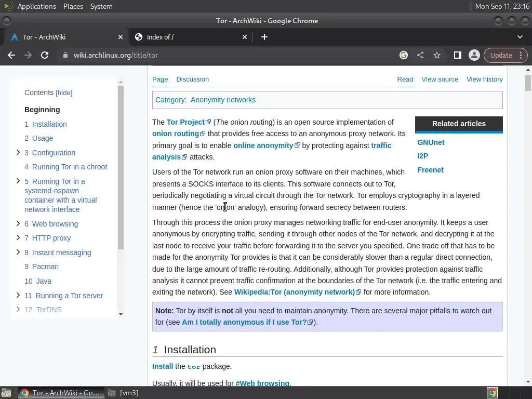Click the Update button in Chrome
Viewport: 532px width, 399px height.
501,55
